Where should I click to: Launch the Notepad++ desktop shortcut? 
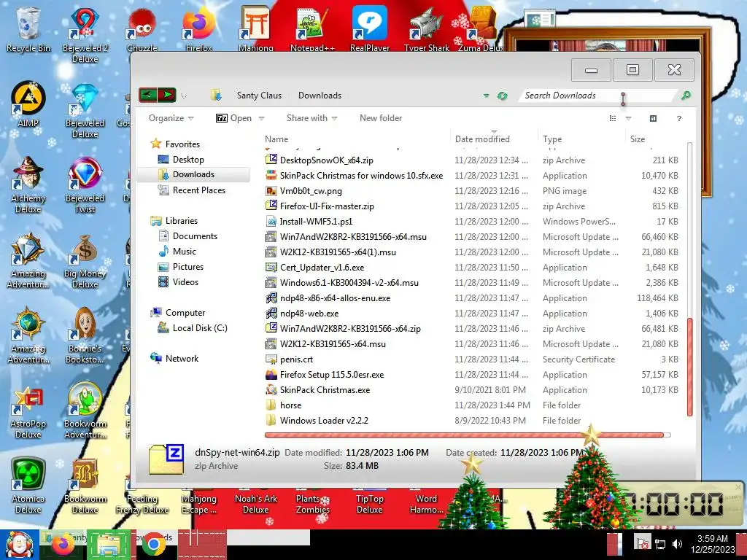pyautogui.click(x=312, y=28)
